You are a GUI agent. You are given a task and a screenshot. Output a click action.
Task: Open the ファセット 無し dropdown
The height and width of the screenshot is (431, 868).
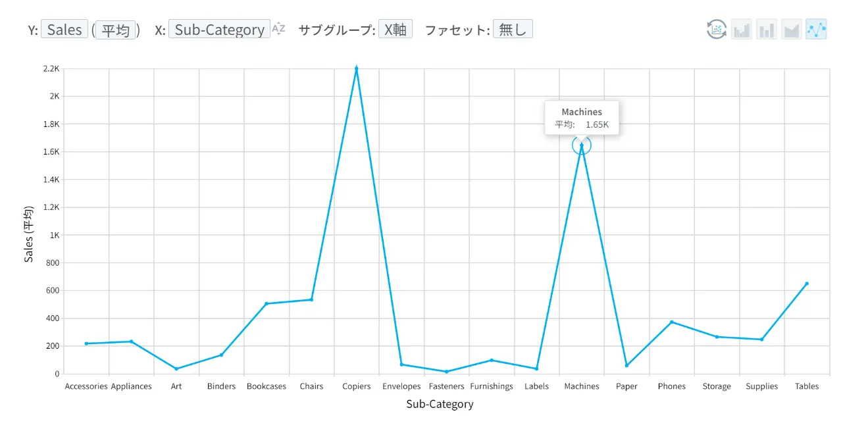pyautogui.click(x=513, y=30)
